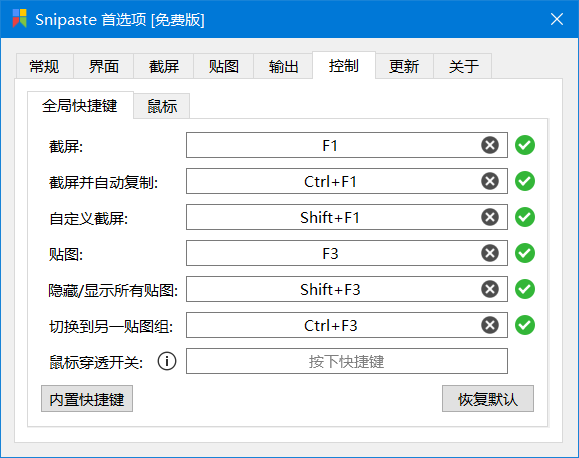Click green checkmark next to F1

point(525,145)
